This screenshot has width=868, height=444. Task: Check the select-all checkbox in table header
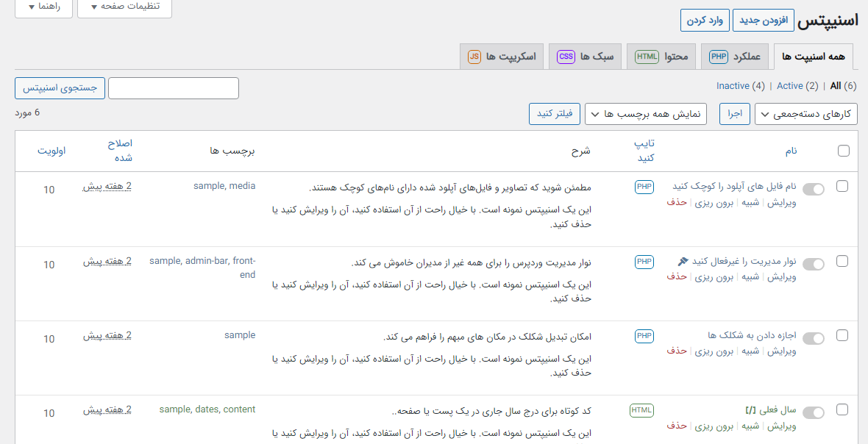[844, 151]
